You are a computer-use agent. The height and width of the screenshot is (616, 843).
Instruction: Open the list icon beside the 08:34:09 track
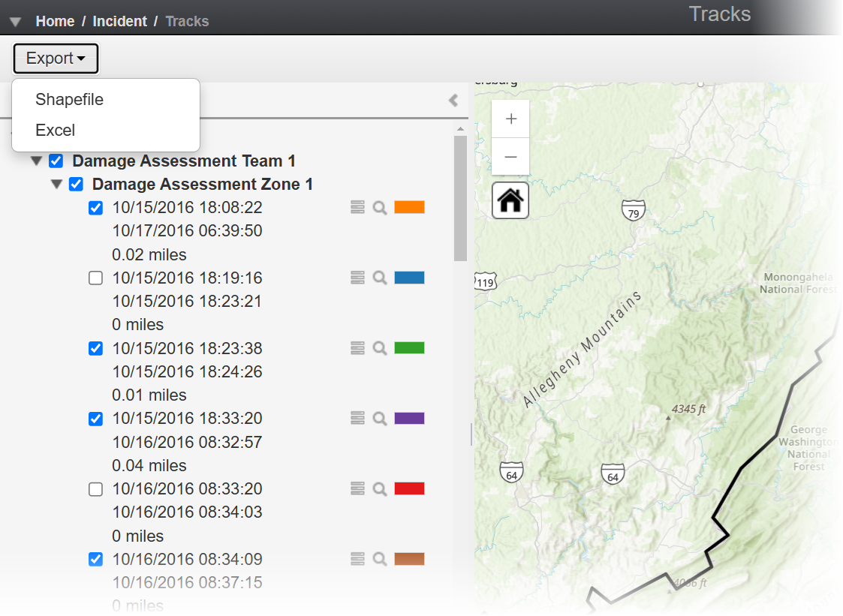coord(357,558)
